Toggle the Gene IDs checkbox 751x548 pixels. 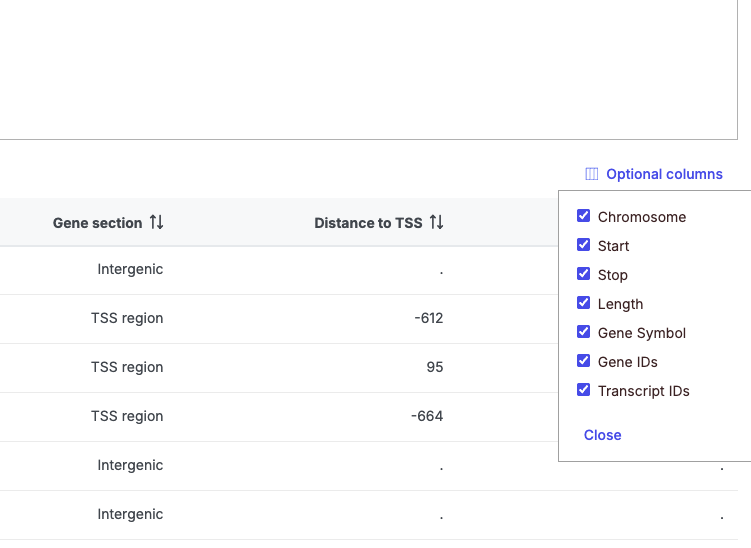coord(584,361)
